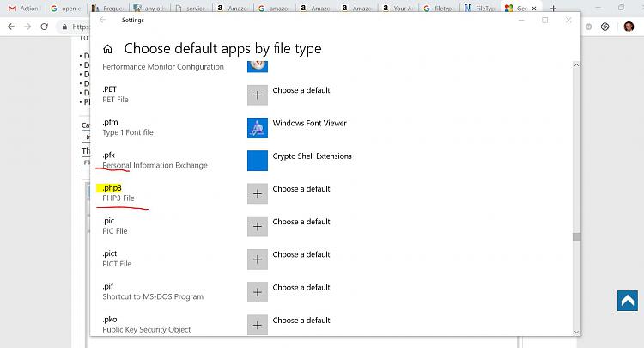Click the blue Crypto Shell Extensions icon
Viewport: 644px width, 348px height.
click(258, 161)
